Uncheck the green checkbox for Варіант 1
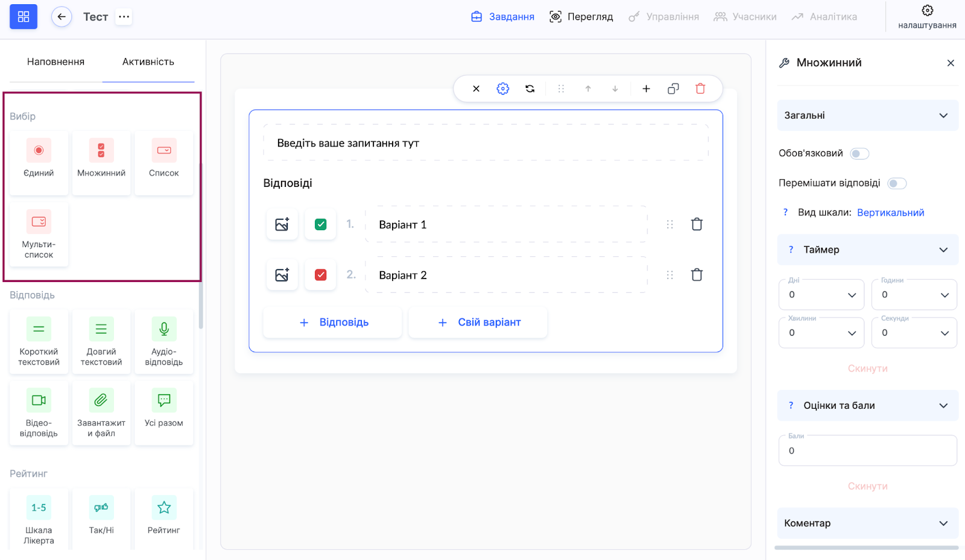Image resolution: width=965 pixels, height=560 pixels. (320, 225)
